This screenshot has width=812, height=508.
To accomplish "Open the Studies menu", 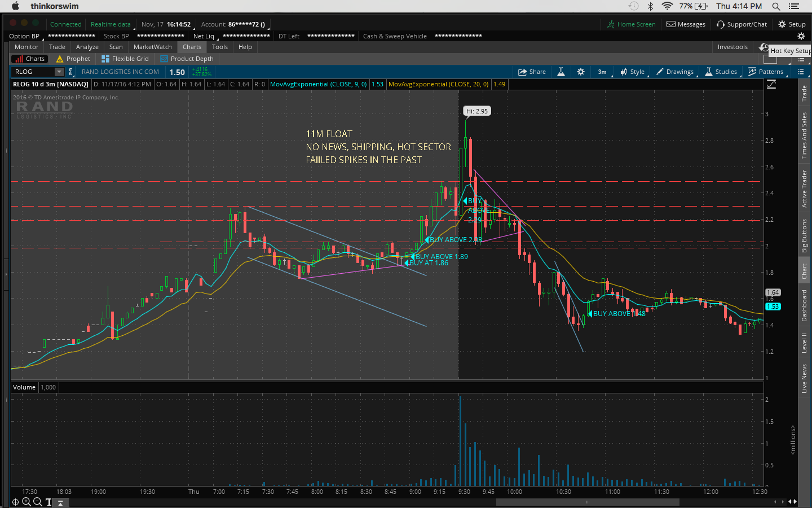I will (721, 72).
